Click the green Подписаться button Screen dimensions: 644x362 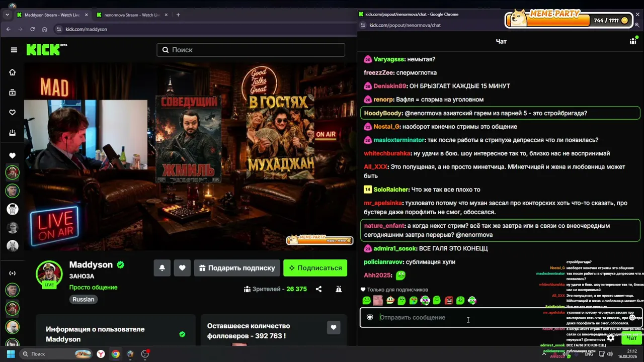click(x=315, y=268)
